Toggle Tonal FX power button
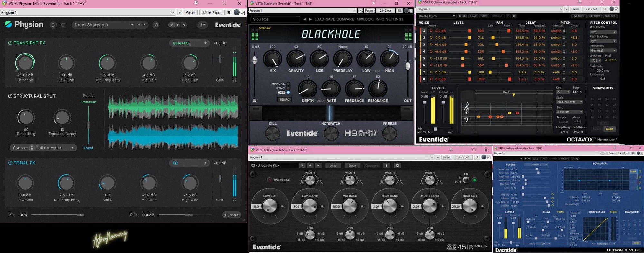Viewport: 644px width, 253px height. pos(10,163)
